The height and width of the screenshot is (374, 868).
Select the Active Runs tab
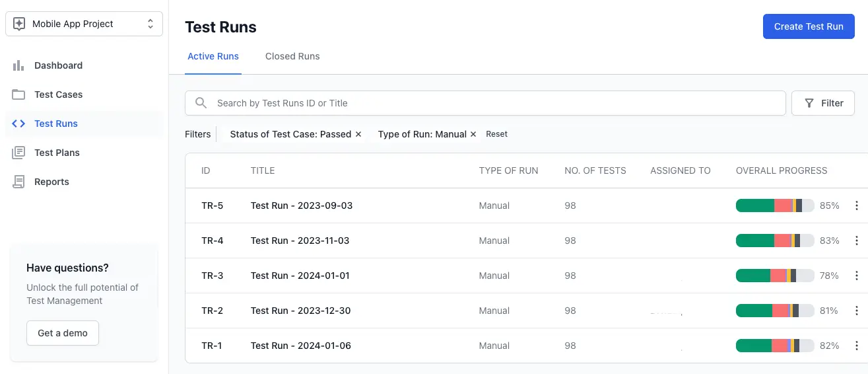pyautogui.click(x=213, y=56)
